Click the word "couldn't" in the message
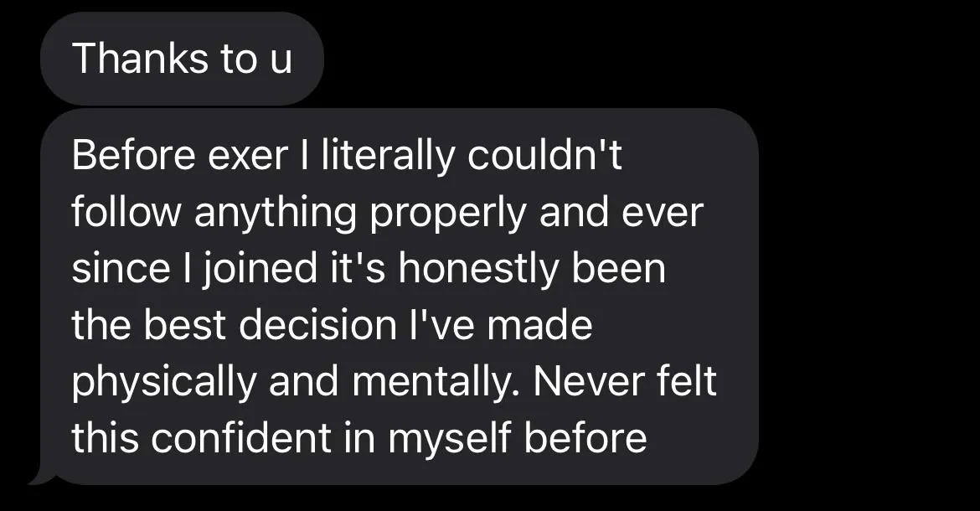The height and width of the screenshot is (511, 980). click(x=545, y=157)
